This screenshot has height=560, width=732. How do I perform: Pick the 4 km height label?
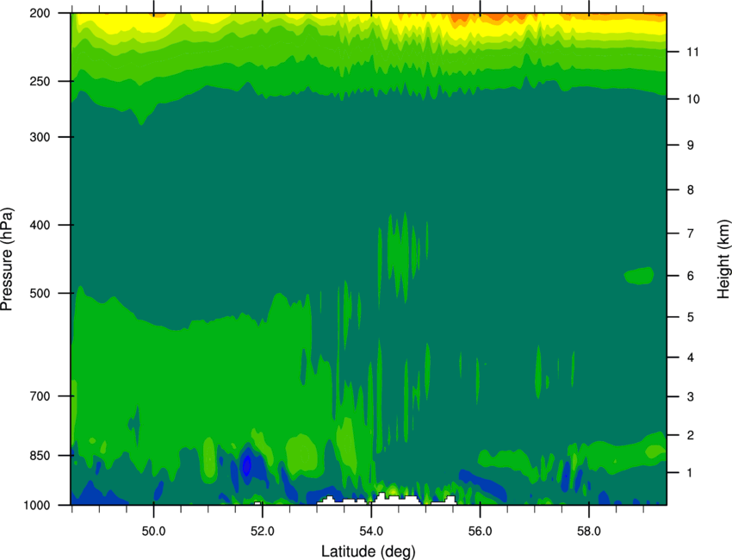pyautogui.click(x=691, y=358)
